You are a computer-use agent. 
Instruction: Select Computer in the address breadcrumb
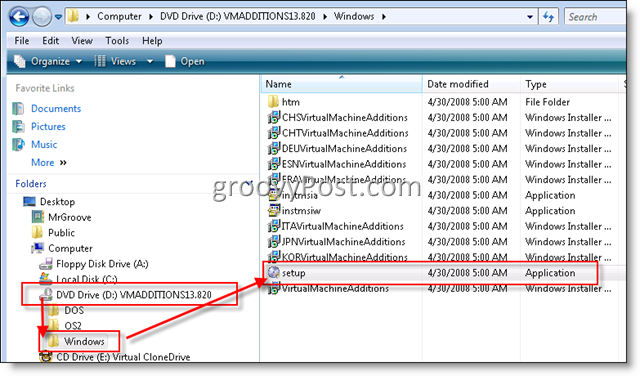click(x=119, y=17)
